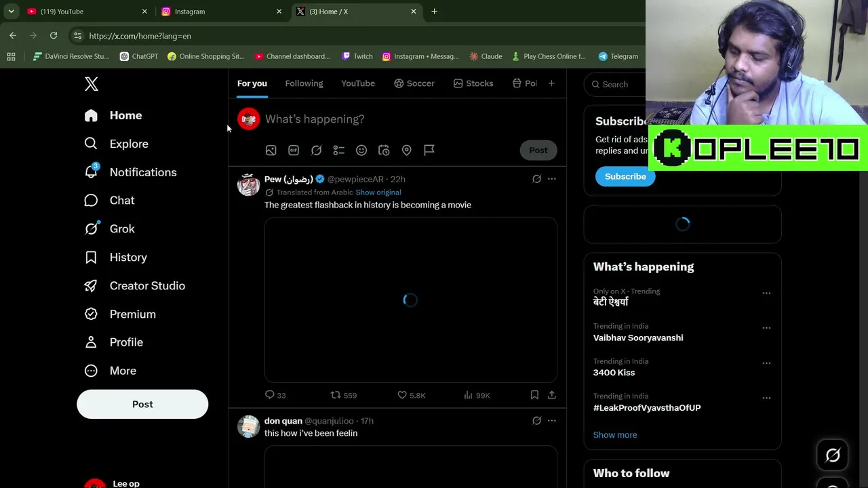Focus the X Search box
The image size is (868, 488).
click(x=614, y=84)
